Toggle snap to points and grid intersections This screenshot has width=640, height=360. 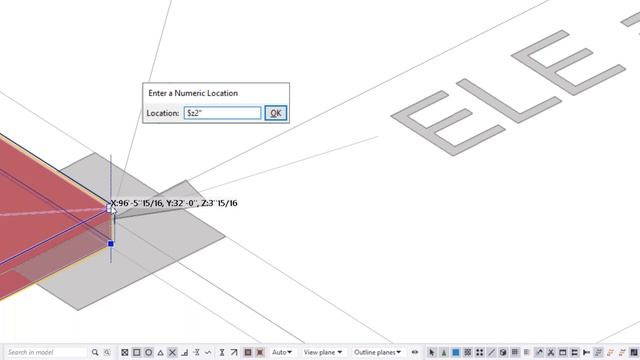(125, 352)
